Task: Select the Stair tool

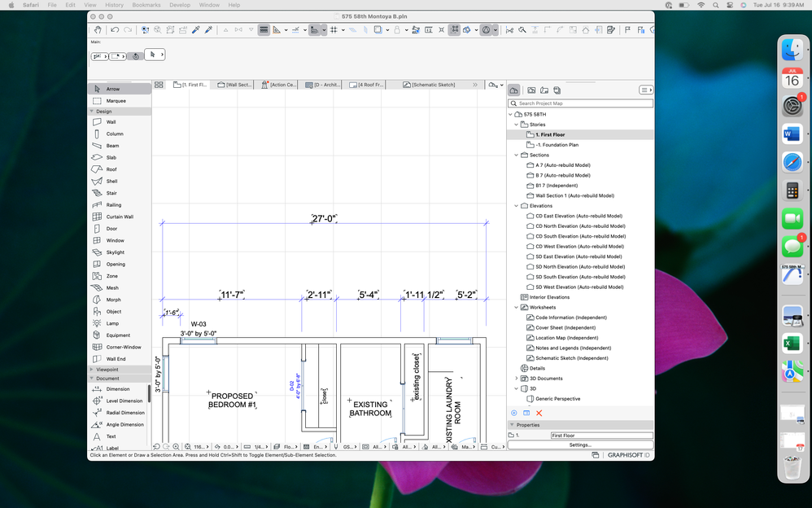Action: click(x=111, y=193)
